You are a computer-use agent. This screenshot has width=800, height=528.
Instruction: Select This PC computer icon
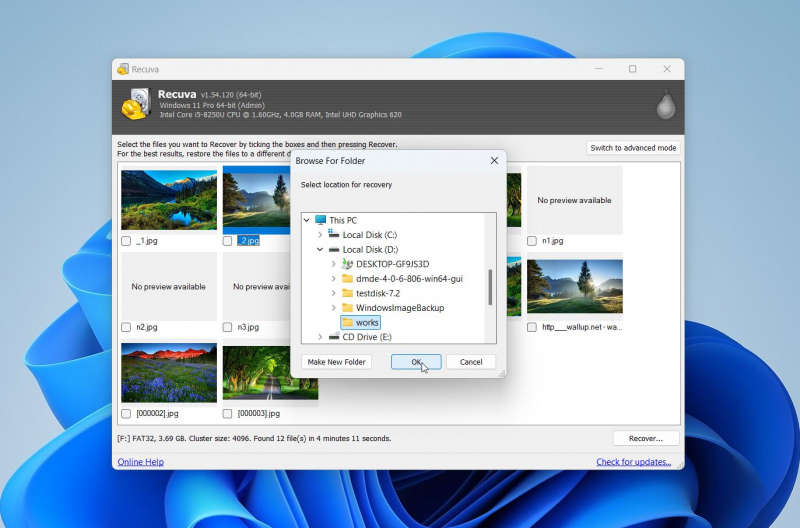320,220
